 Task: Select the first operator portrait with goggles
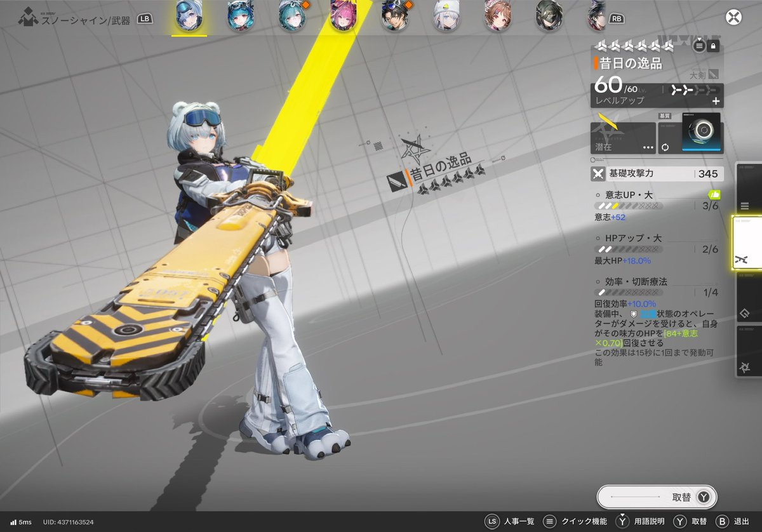(x=189, y=17)
